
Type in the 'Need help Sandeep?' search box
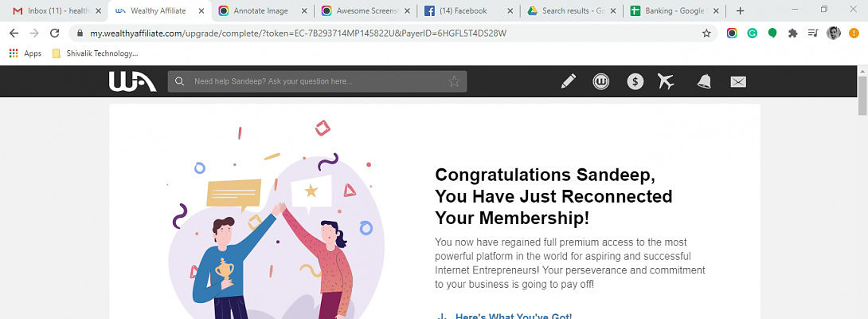click(319, 81)
